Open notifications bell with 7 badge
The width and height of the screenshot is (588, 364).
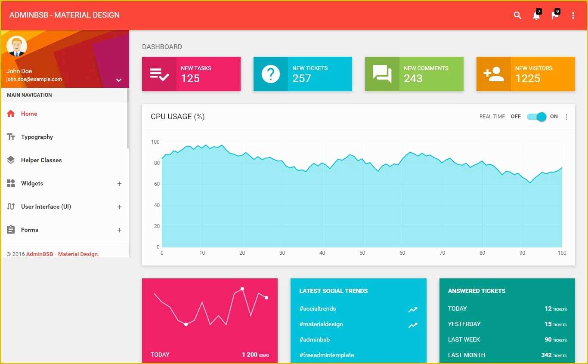pyautogui.click(x=536, y=15)
